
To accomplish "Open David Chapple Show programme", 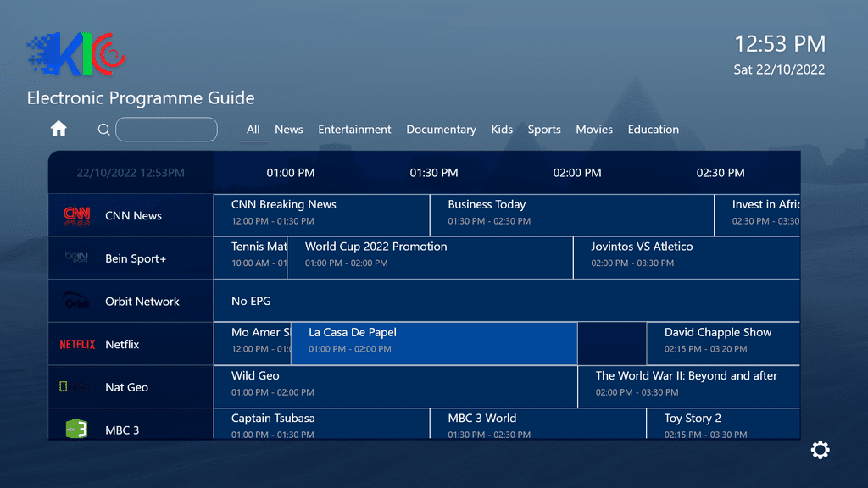I will coord(724,344).
